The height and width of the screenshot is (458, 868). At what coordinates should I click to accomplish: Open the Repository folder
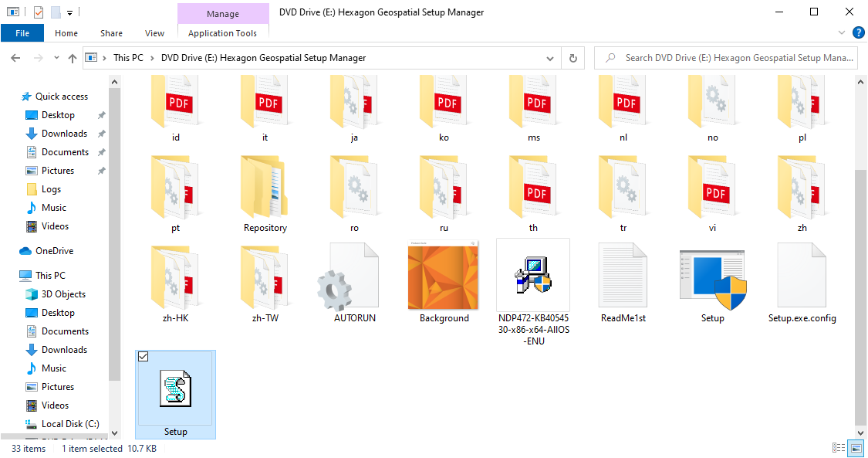coord(265,192)
